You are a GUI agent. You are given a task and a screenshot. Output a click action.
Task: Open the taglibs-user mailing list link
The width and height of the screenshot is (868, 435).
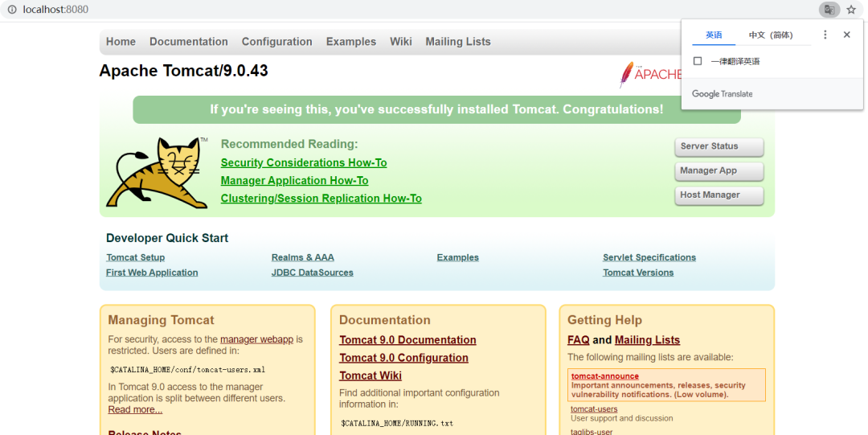tap(592, 432)
